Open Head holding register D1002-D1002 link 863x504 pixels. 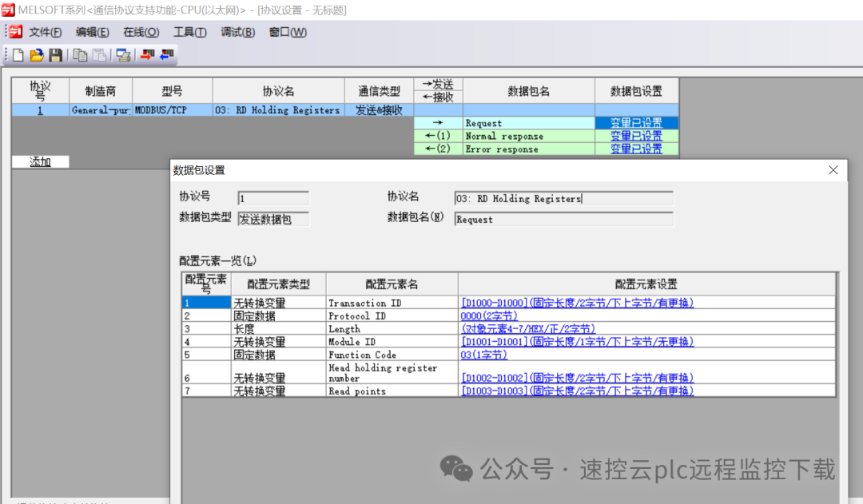click(578, 378)
